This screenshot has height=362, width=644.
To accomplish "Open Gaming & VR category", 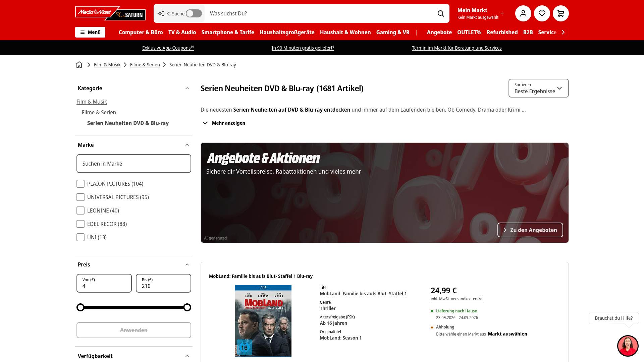I will tap(393, 32).
